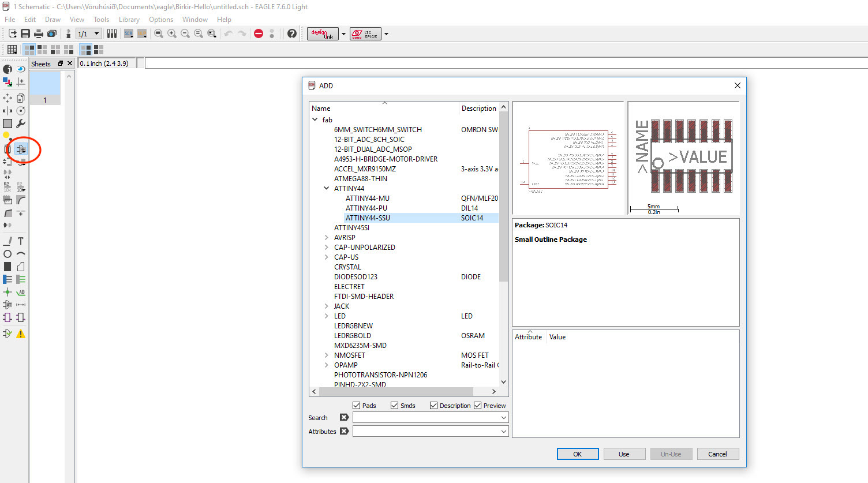Click Cancel in the ADD dialog
Image resolution: width=868 pixels, height=483 pixels.
click(x=718, y=454)
